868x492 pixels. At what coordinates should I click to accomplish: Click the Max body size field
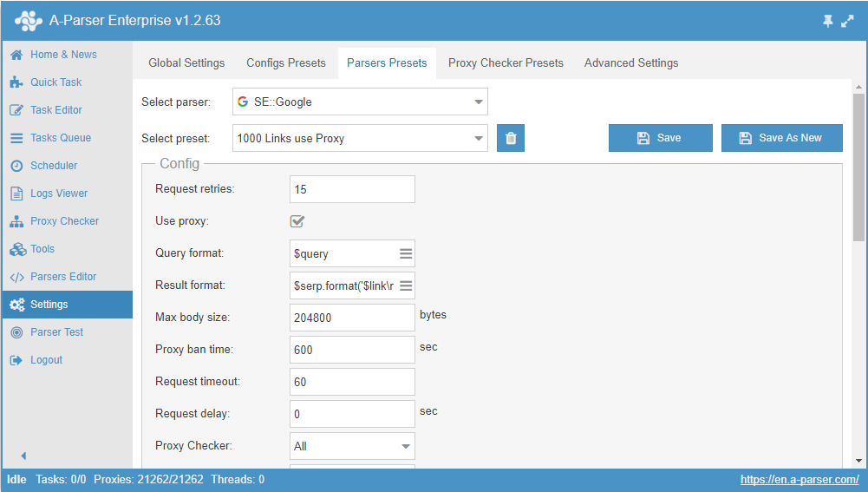(x=352, y=318)
